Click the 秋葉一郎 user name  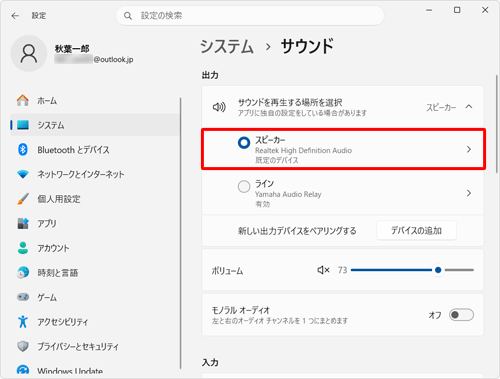[x=72, y=49]
